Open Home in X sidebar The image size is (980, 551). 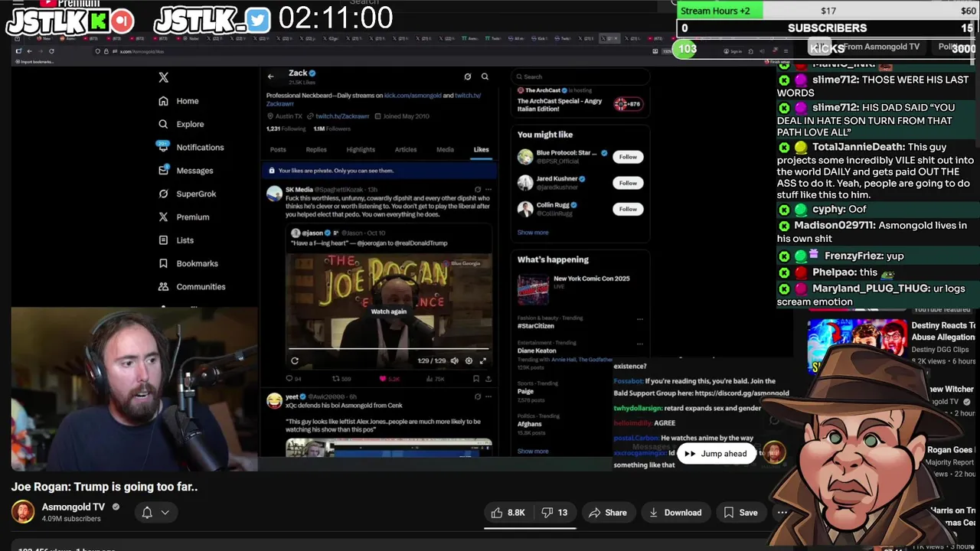[178, 101]
